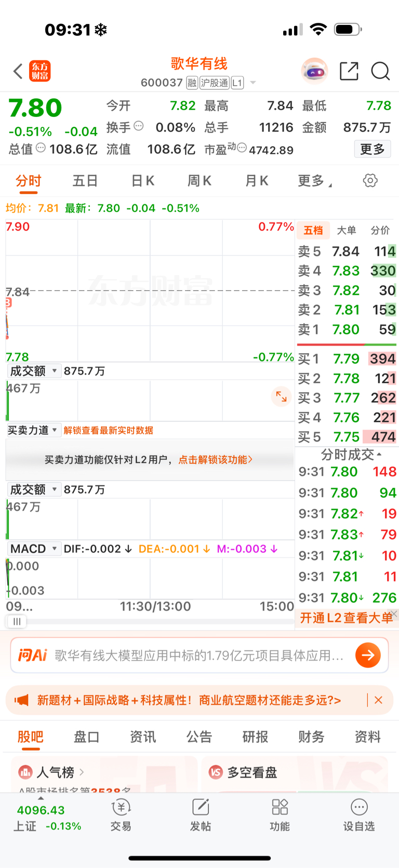Switch to 分价 tab
The image size is (399, 868).
[380, 230]
